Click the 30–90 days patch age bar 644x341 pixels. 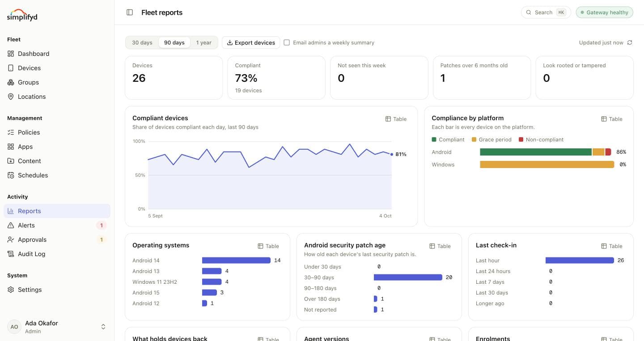click(x=408, y=277)
